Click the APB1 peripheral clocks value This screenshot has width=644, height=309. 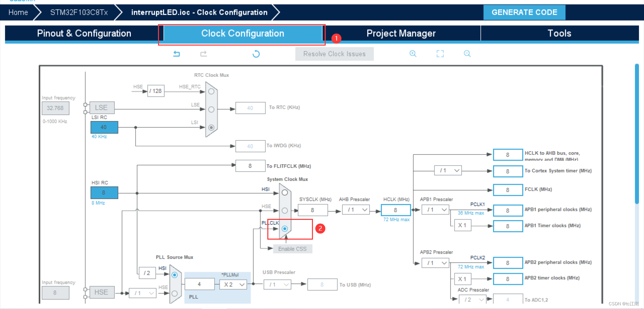click(x=508, y=210)
